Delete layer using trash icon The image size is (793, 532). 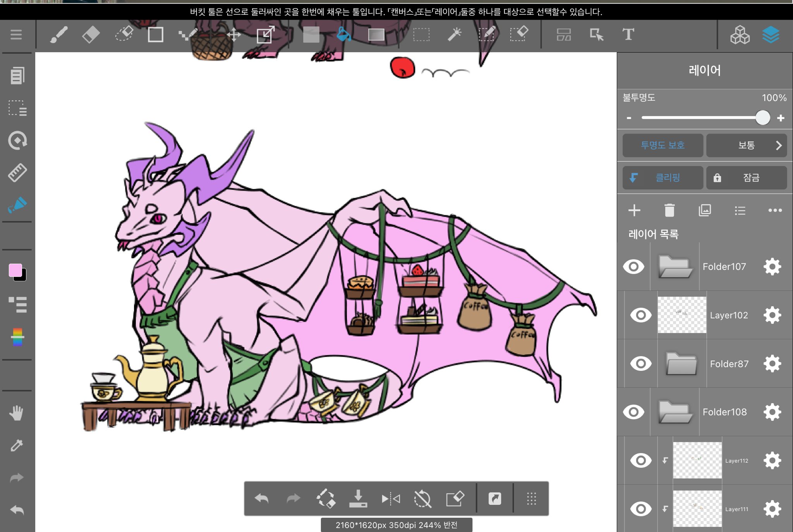669,210
